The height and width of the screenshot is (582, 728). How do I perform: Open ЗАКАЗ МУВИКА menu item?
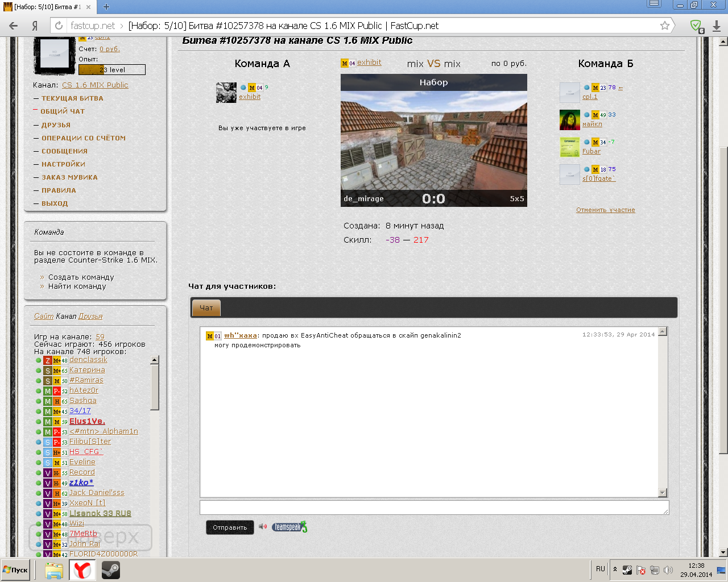click(69, 177)
